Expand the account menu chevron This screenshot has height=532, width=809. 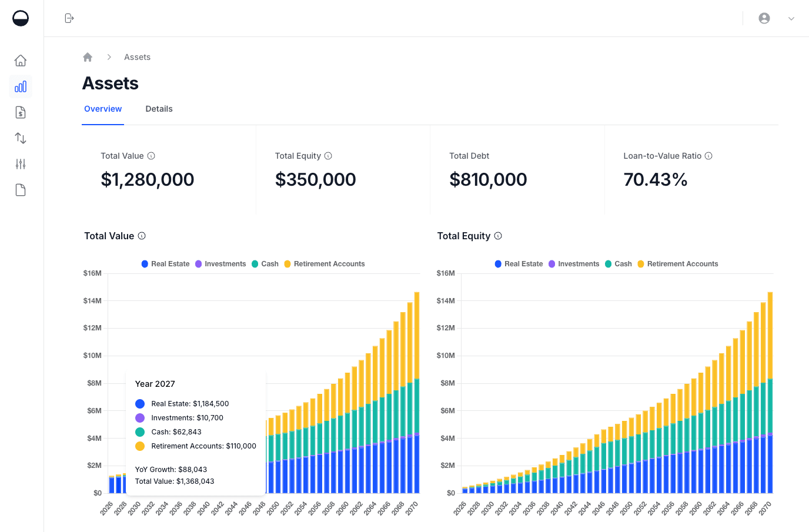pyautogui.click(x=791, y=19)
